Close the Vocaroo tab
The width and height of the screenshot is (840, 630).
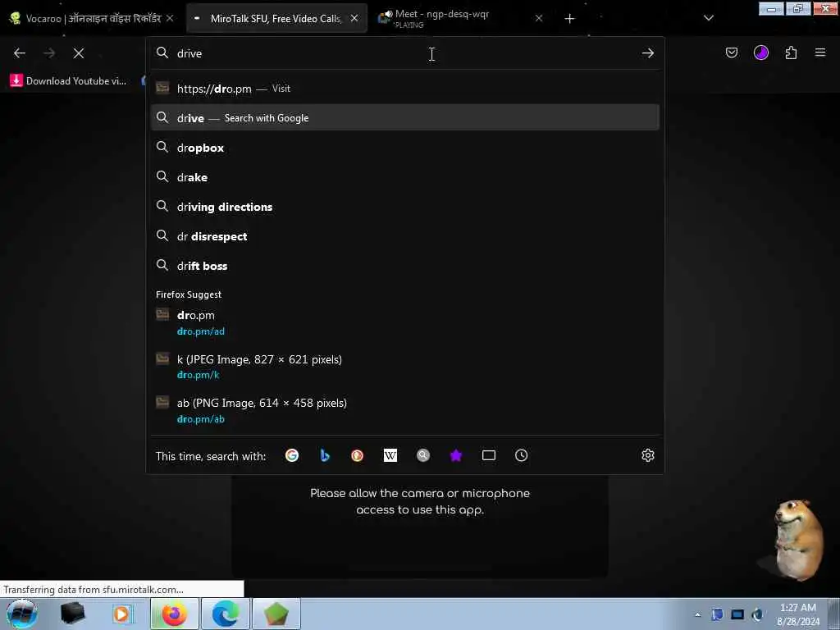click(x=170, y=18)
